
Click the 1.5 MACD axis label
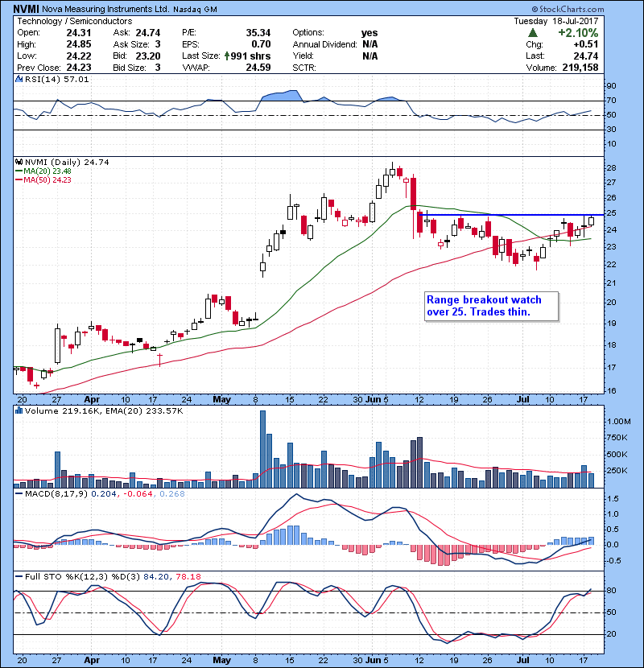click(613, 499)
